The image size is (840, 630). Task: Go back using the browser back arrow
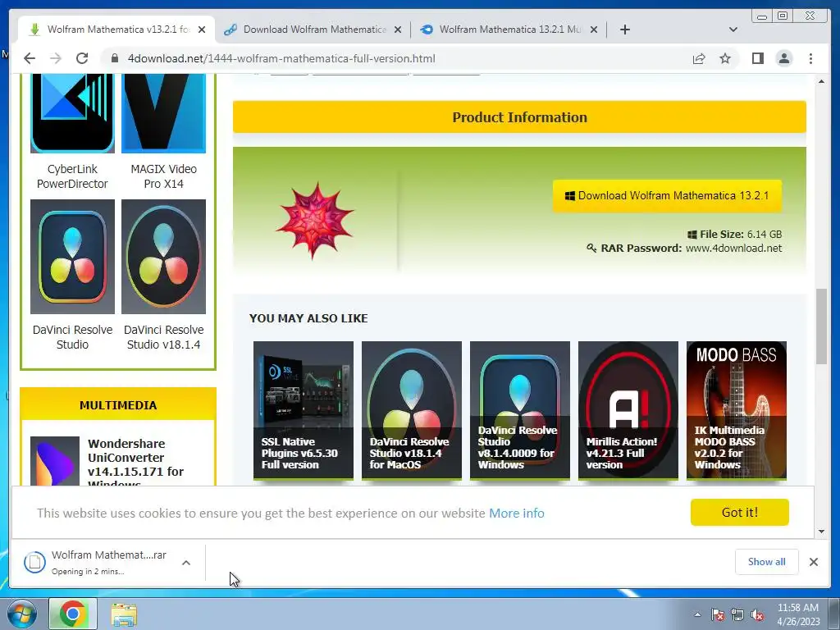click(x=30, y=58)
